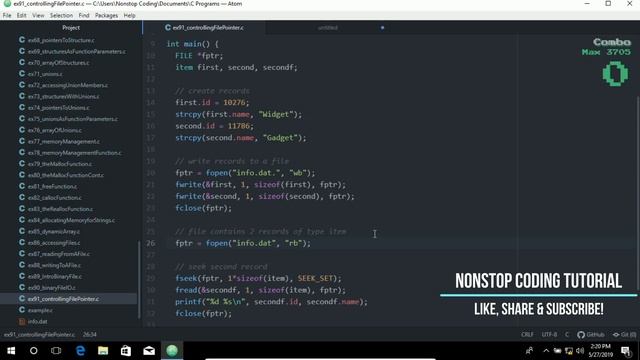Show hidden system tray icons
Image resolution: width=640 pixels, height=360 pixels.
coord(546,351)
